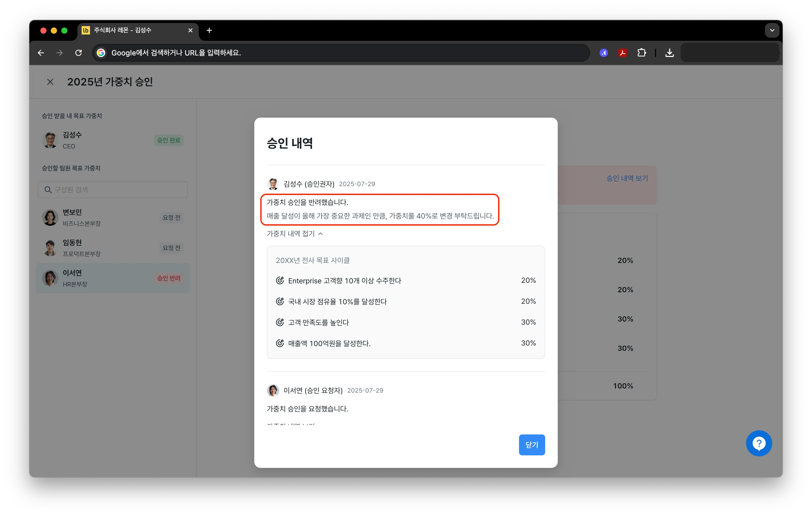Collapse the 가중치 내역 접기 section
Screen dimensions: 812x516
click(295, 234)
